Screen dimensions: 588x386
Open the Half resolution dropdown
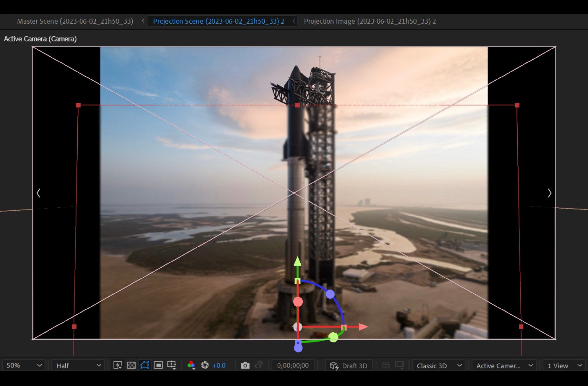click(78, 366)
